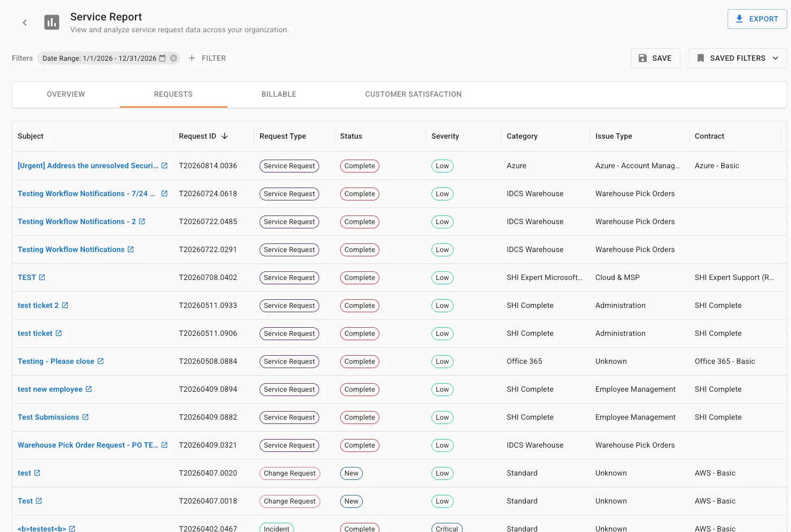Switch to CUSTOMER SATISFACTION tab
791x532 pixels.
(x=413, y=94)
